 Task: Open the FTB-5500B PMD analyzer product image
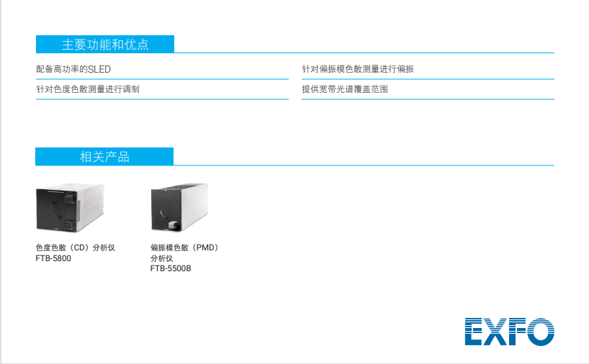[179, 207]
